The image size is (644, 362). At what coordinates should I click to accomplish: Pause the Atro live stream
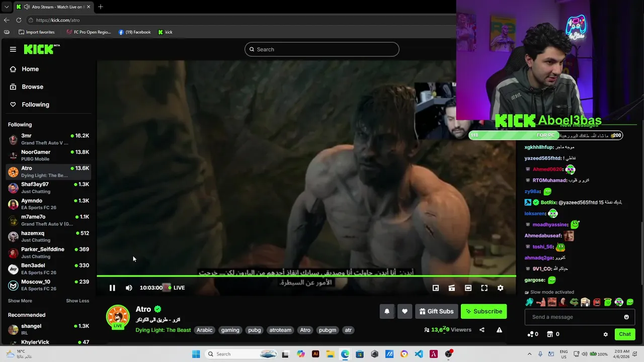(x=112, y=288)
